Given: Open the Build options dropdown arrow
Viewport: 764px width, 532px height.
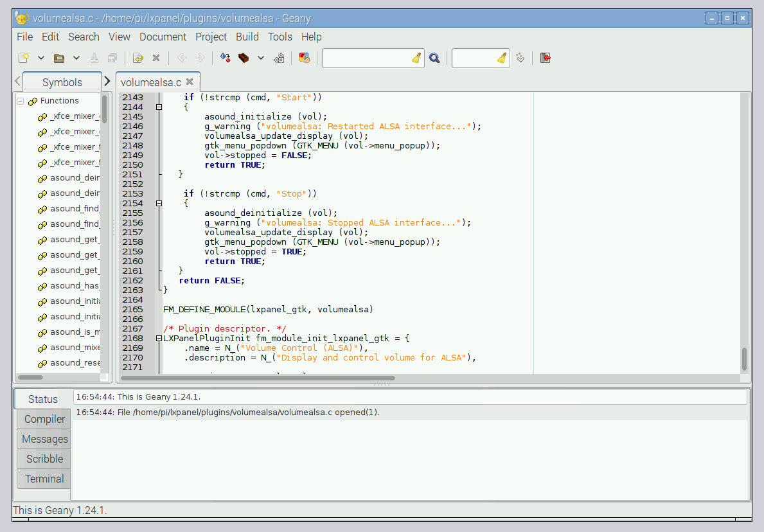Looking at the screenshot, I should point(261,58).
